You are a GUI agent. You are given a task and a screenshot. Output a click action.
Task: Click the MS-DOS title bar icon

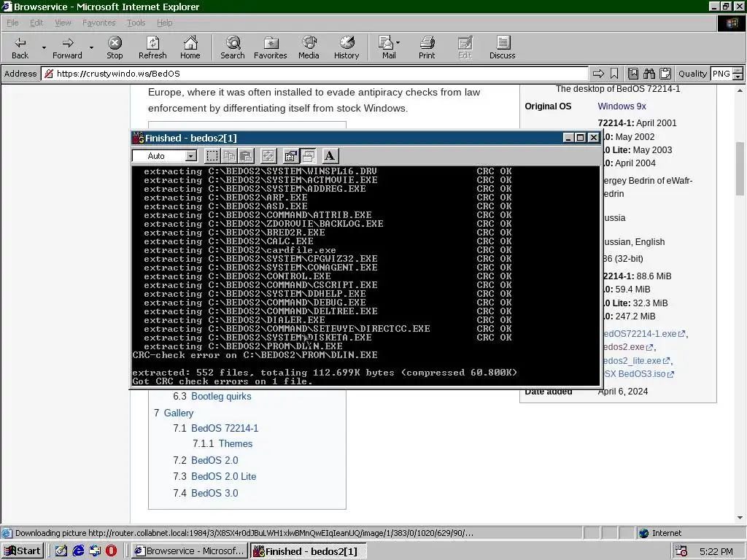(x=138, y=138)
